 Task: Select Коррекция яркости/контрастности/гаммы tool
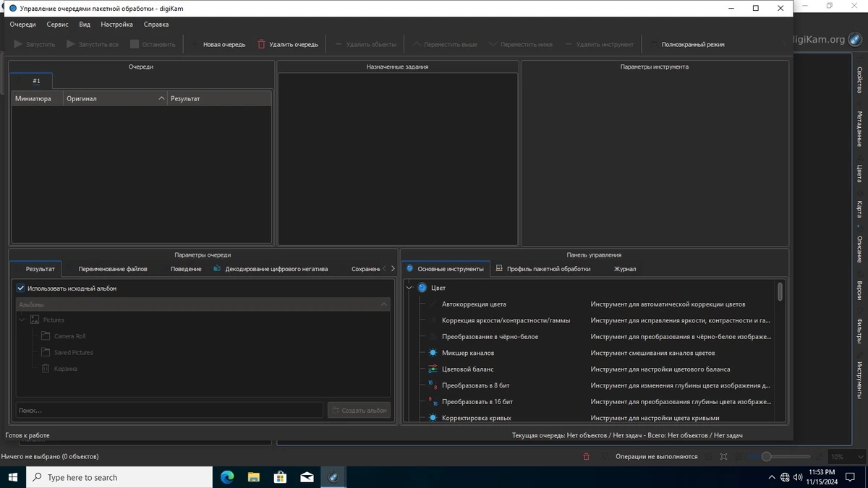(506, 320)
